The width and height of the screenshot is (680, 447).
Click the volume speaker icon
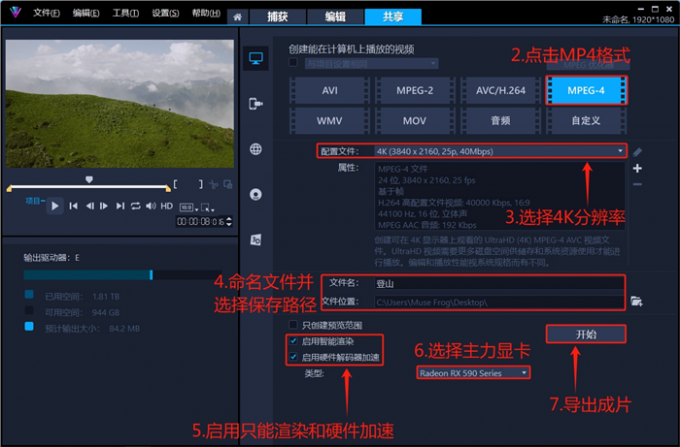click(150, 206)
